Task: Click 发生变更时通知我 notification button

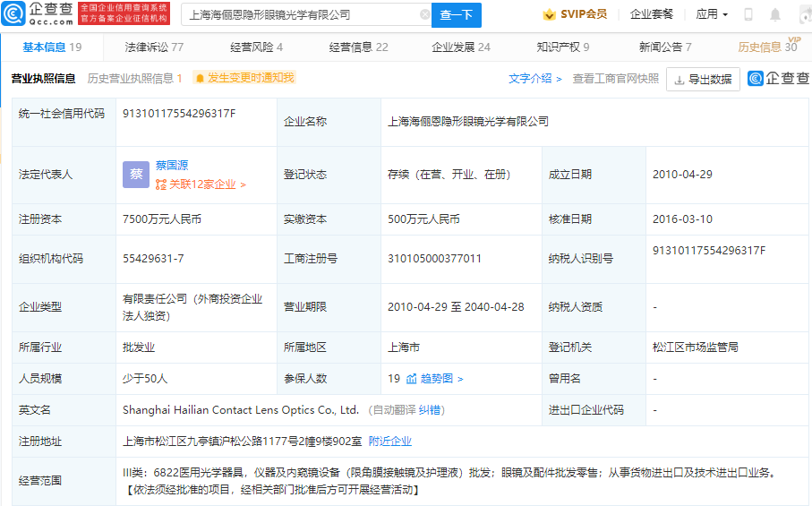Action: (244, 78)
